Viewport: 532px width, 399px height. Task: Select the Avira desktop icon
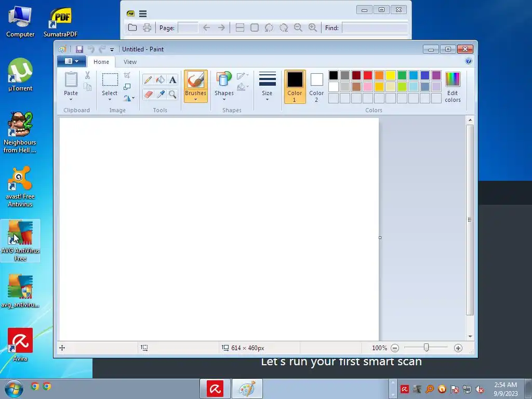(20, 345)
